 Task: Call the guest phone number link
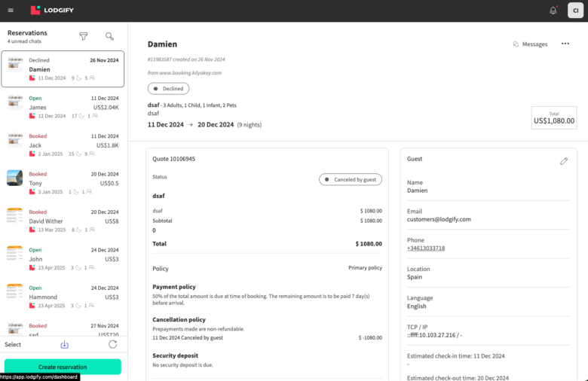pos(426,248)
